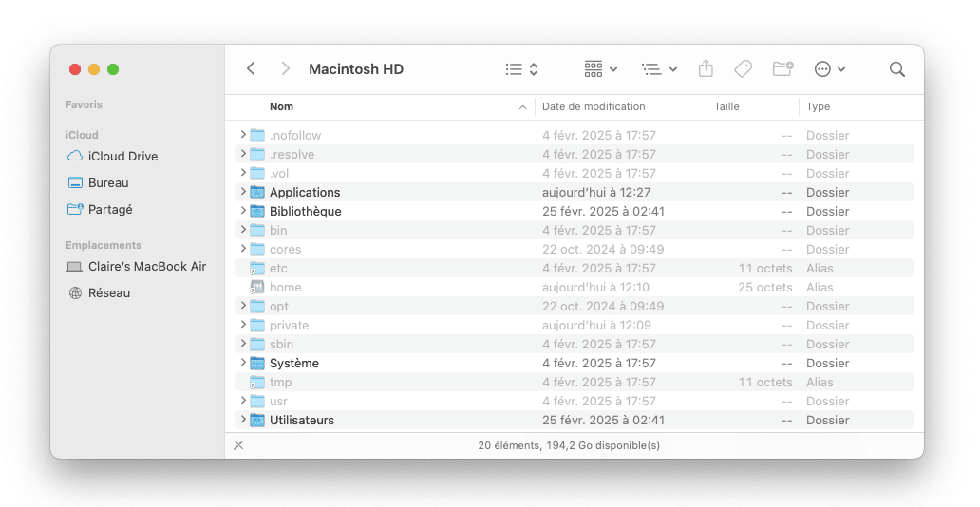
Task: Expand the cores folder
Action: pyautogui.click(x=243, y=249)
